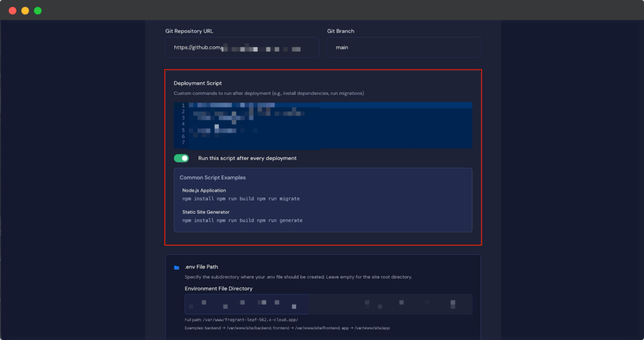The image size is (644, 340).
Task: Click the 'Run this script after every deployment' label
Action: [247, 158]
